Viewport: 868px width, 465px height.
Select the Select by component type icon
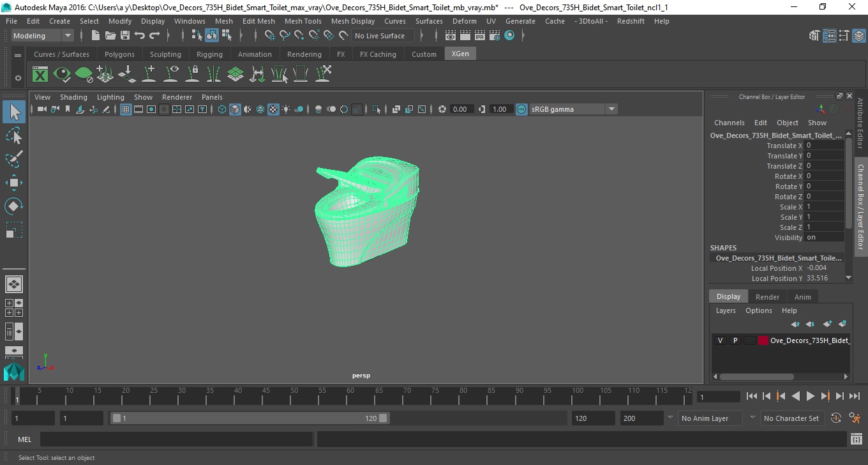227,36
